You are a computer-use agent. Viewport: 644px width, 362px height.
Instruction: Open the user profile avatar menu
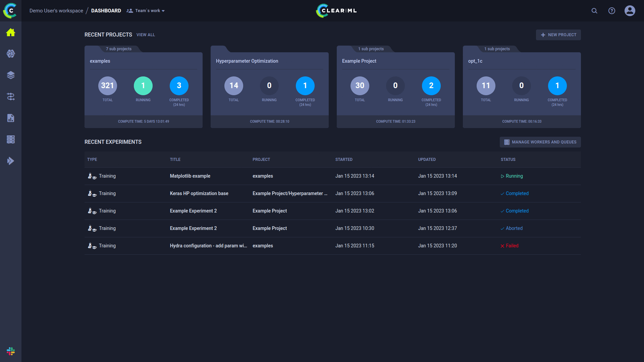pyautogui.click(x=630, y=11)
